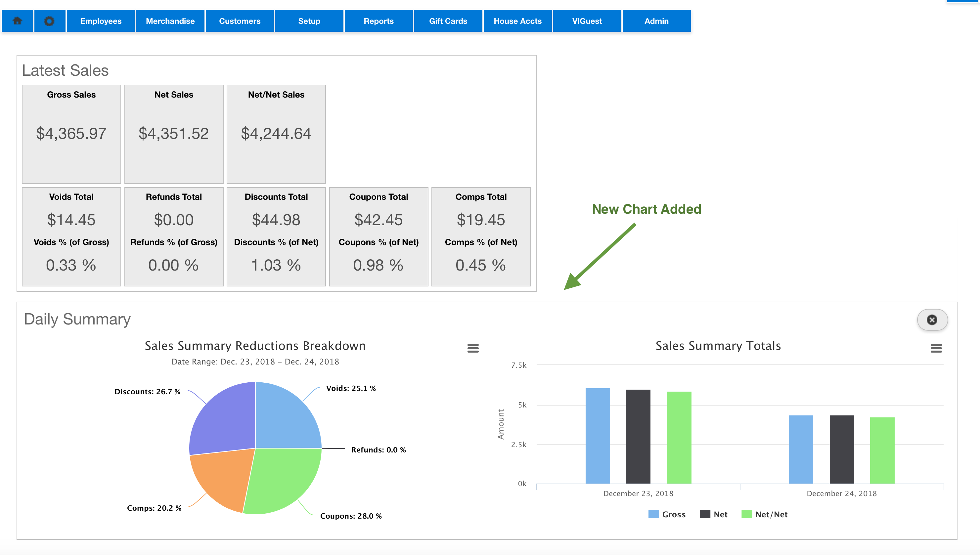This screenshot has height=555, width=980.
Task: Click the Voids: 25.1 % pie label
Action: (x=351, y=388)
